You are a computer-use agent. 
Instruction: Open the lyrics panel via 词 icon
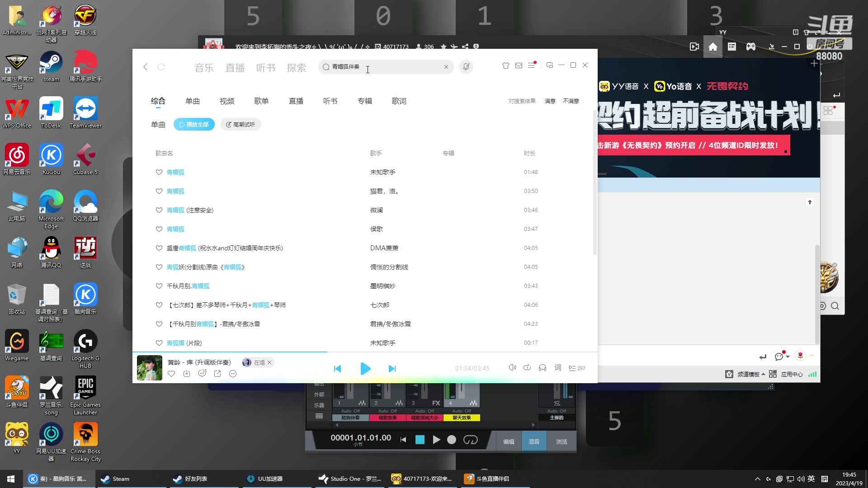point(558,368)
